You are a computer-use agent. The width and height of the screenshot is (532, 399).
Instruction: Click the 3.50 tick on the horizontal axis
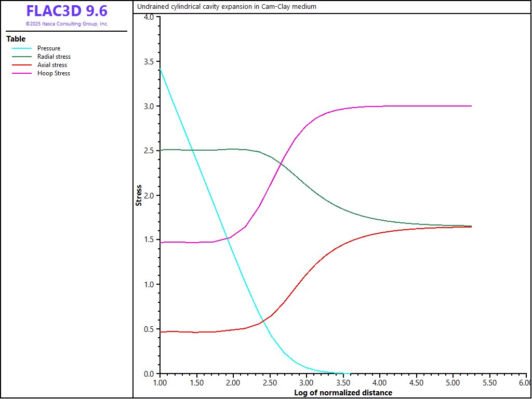(x=343, y=383)
